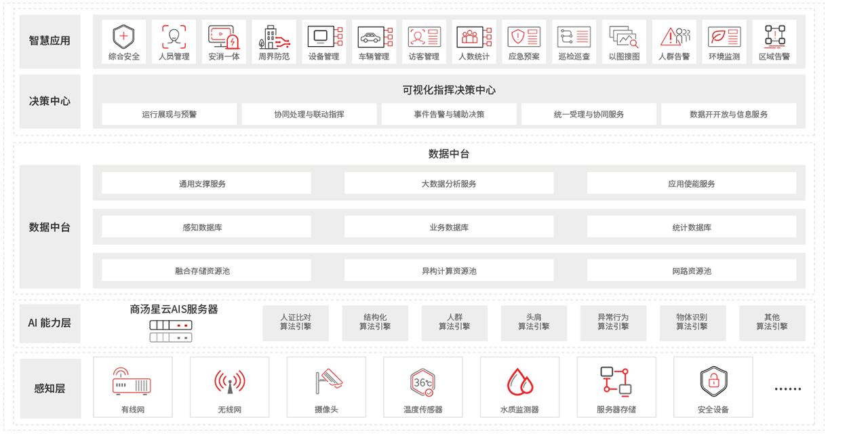Click the 商汤星云AIS服务器 server icon
The width and height of the screenshot is (868, 434).
coord(171,331)
